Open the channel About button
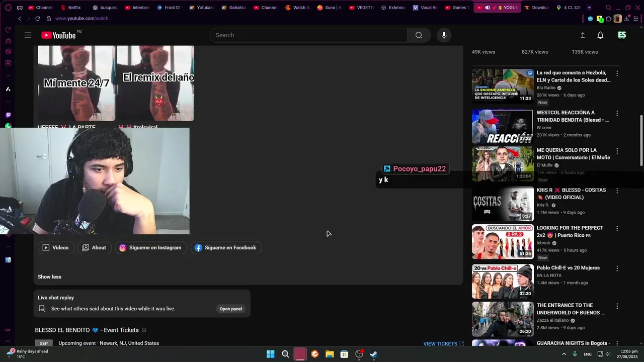The width and height of the screenshot is (644, 362). pos(94,247)
